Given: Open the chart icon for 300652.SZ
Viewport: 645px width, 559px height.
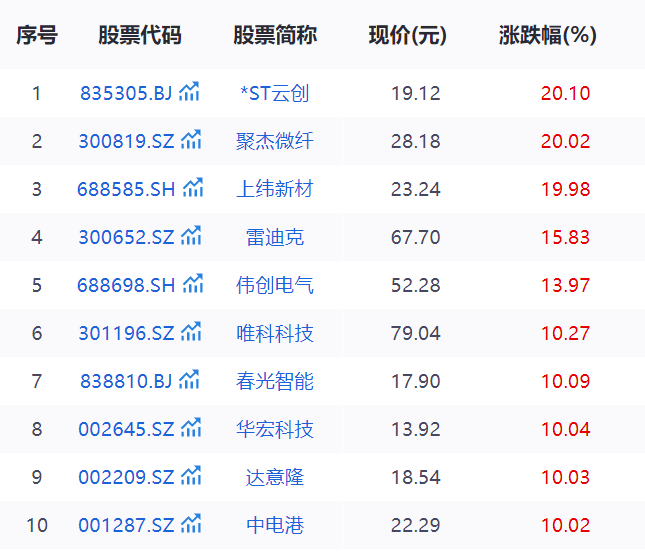Looking at the screenshot, I should [x=191, y=237].
